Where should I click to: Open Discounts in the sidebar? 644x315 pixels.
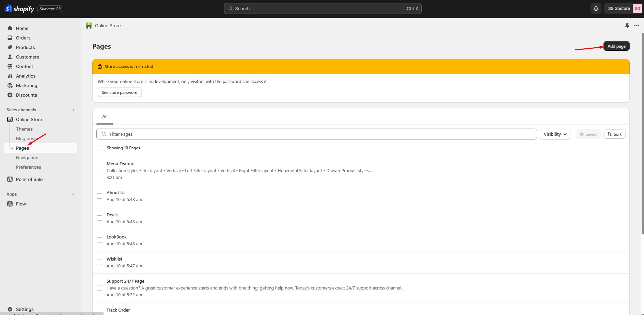[x=26, y=95]
